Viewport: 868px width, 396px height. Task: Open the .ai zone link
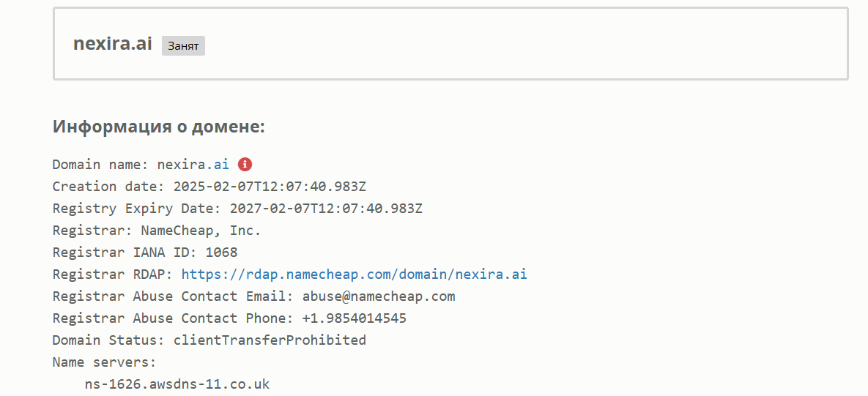(x=222, y=165)
